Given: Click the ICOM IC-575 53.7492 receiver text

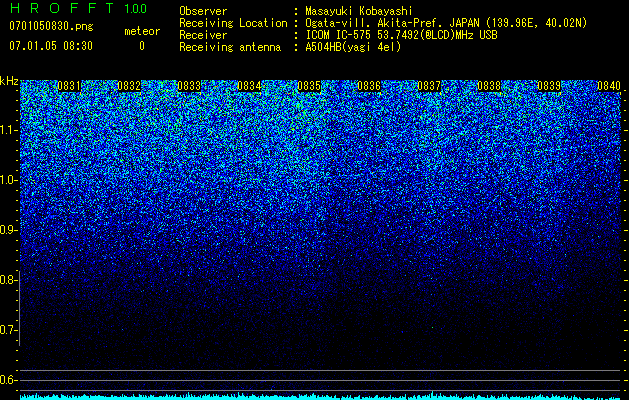Looking at the screenshot, I should [x=401, y=35].
